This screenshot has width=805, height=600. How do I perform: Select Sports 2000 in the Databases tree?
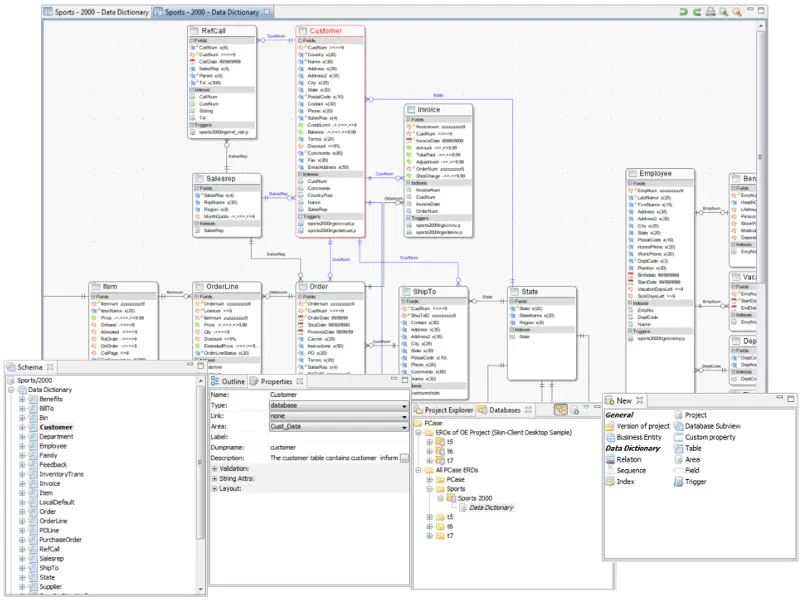pyautogui.click(x=475, y=498)
